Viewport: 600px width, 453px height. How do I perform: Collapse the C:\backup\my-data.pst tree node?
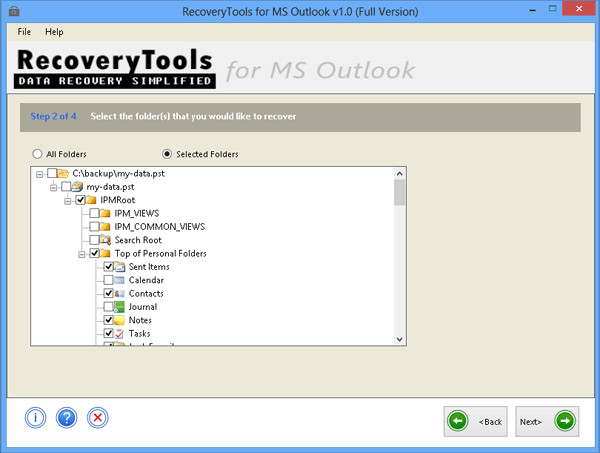[x=39, y=174]
